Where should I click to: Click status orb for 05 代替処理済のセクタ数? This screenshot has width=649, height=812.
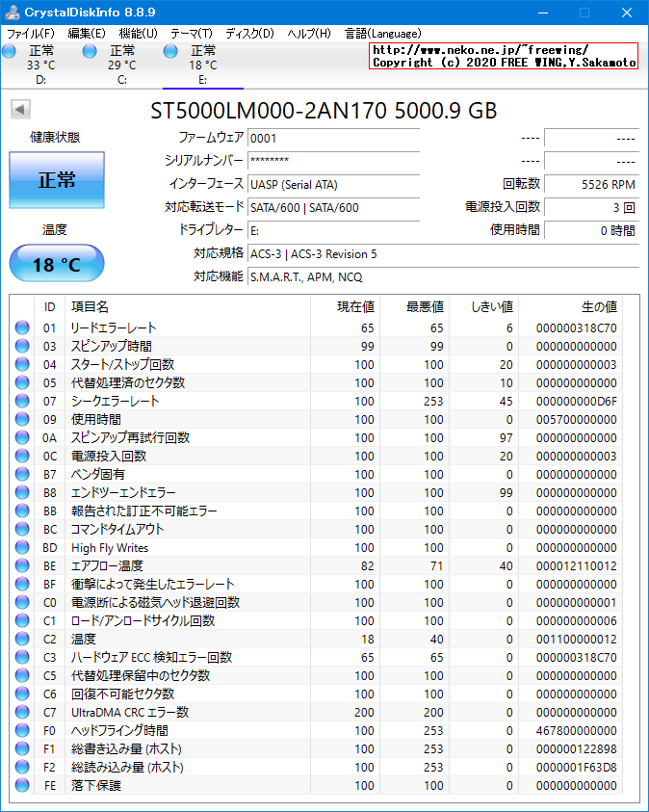(22, 382)
